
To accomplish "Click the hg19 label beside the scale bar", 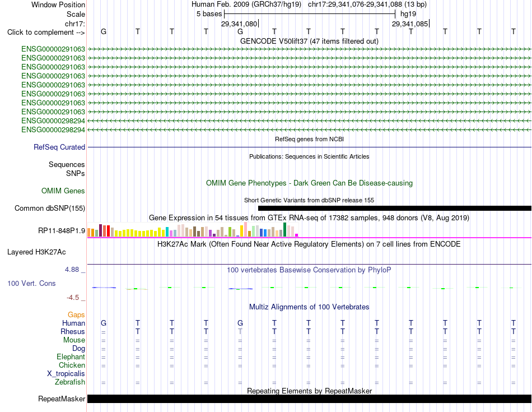I will (x=408, y=14).
